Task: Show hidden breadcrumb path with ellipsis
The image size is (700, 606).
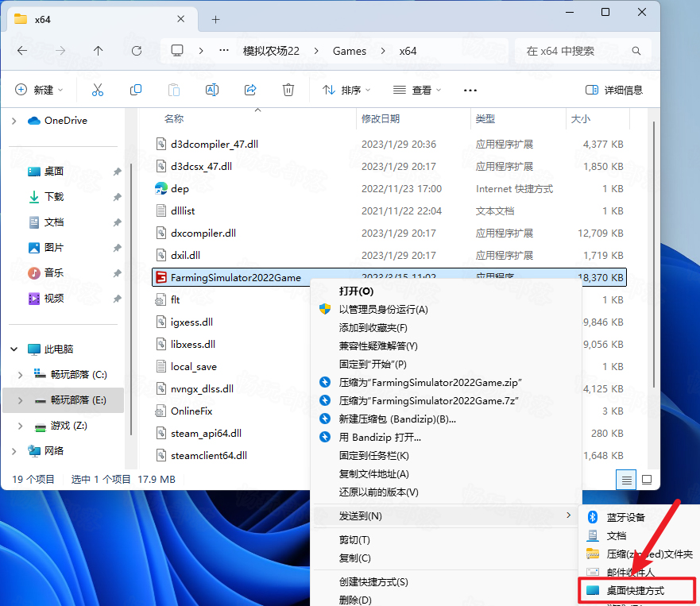Action: pyautogui.click(x=224, y=50)
